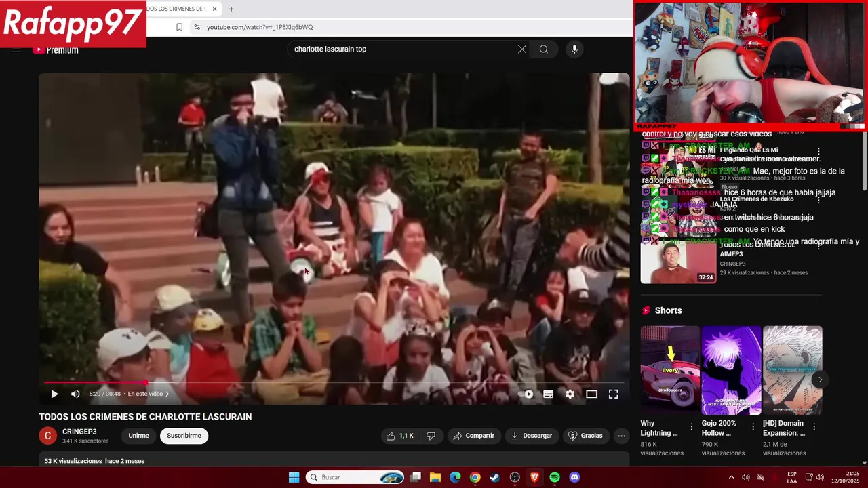Viewport: 868px width, 488px height.
Task: Show hidden system tray icons
Action: tap(731, 477)
